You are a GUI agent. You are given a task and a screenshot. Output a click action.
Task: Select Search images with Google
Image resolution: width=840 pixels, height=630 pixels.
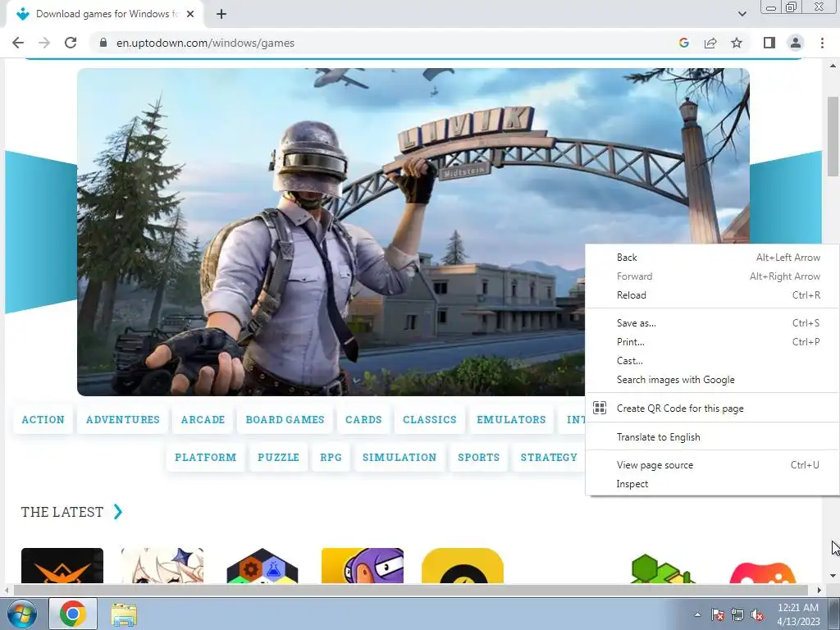click(x=713, y=380)
